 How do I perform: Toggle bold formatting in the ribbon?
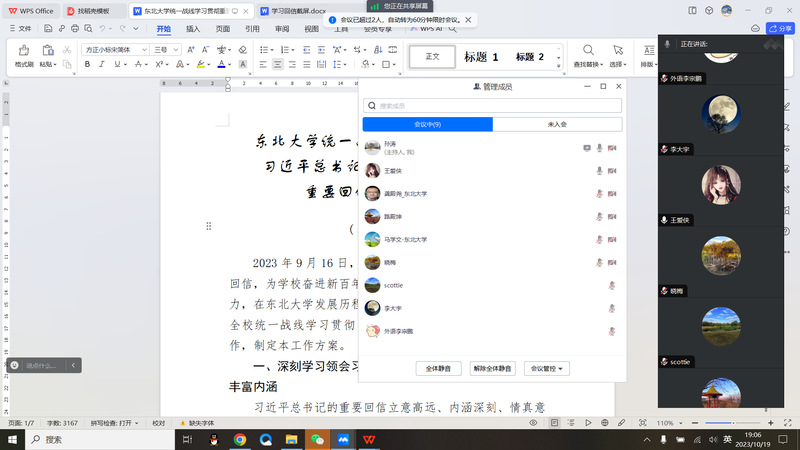[87, 64]
